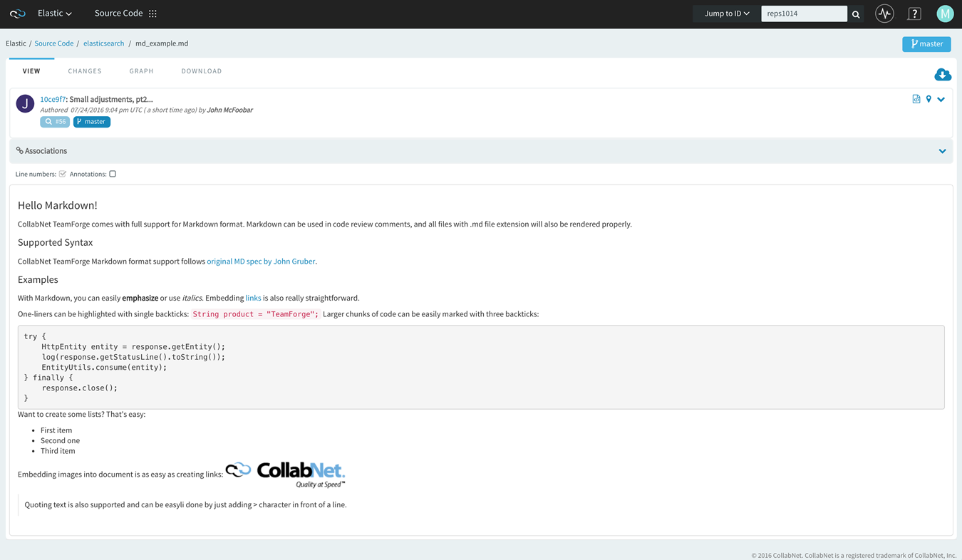
Task: Open commit 10ce9f7 link
Action: click(53, 100)
